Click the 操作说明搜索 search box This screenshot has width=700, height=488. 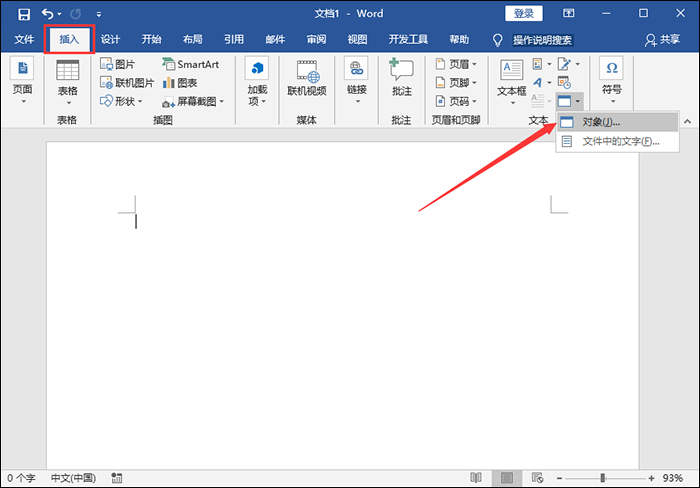click(542, 40)
